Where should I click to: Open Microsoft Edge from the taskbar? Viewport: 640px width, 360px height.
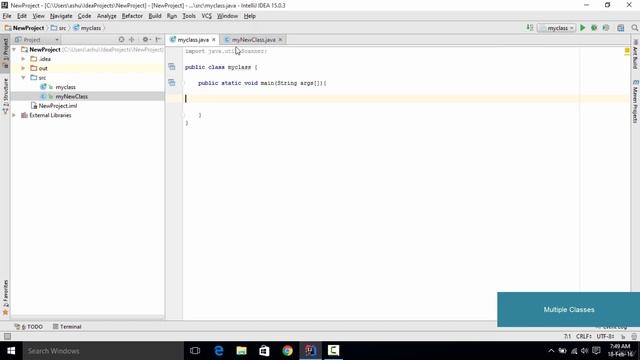coord(219,351)
